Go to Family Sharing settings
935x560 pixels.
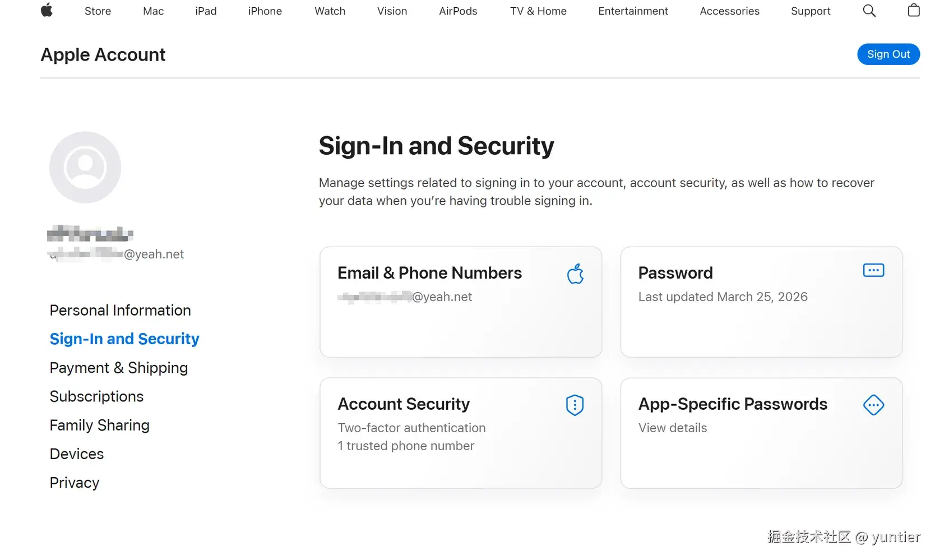99,425
